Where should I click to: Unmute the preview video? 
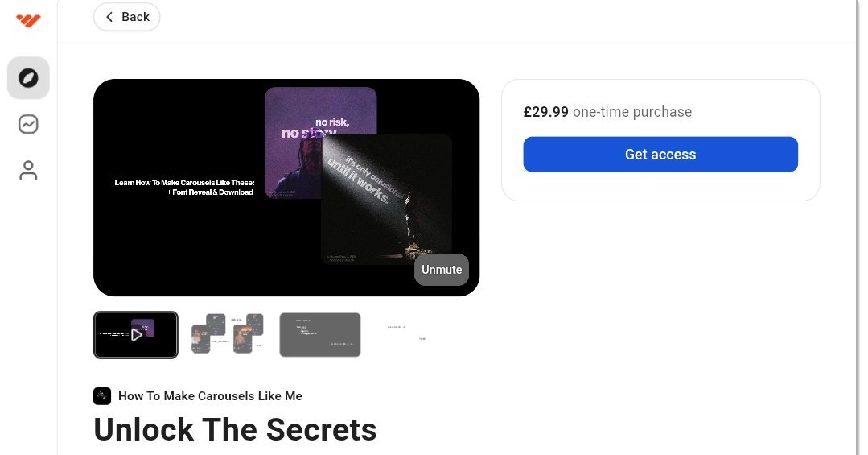pyautogui.click(x=441, y=270)
